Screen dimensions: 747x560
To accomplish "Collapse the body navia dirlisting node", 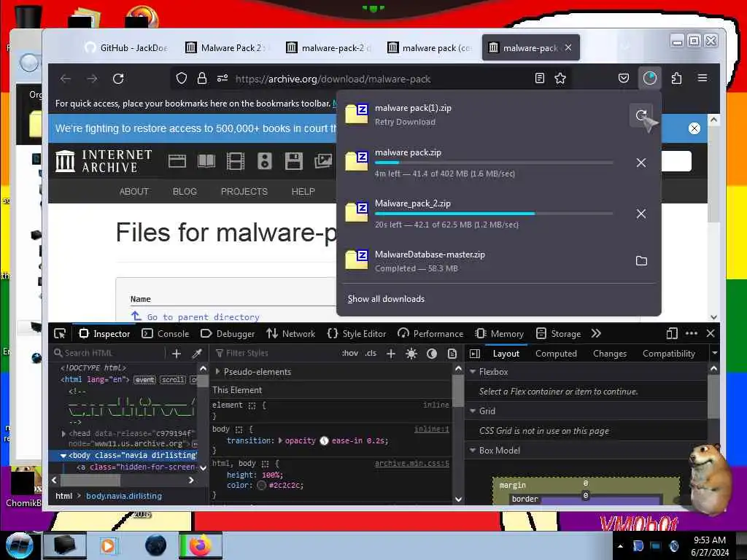I will 63,455.
